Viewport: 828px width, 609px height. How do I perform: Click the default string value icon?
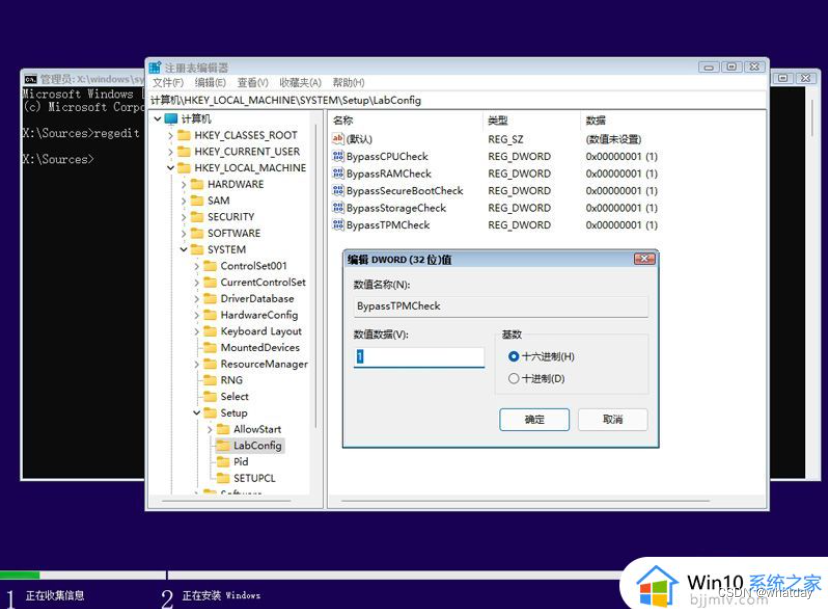pos(338,139)
